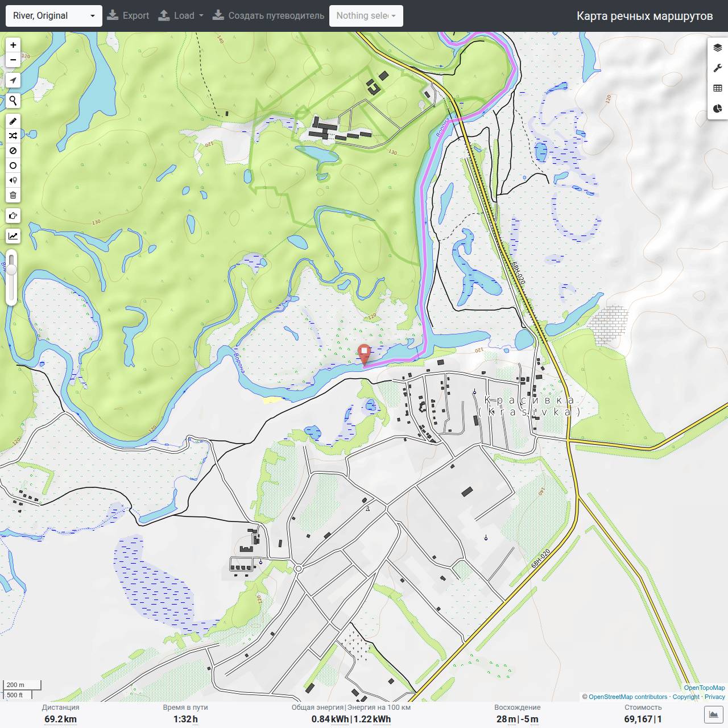Delete route with trash icon

tap(13, 195)
